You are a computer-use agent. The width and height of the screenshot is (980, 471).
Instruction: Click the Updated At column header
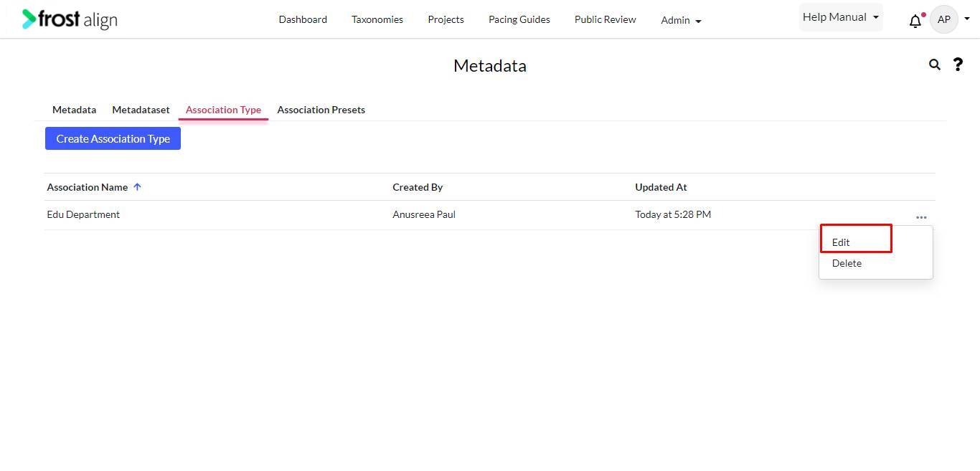point(661,187)
